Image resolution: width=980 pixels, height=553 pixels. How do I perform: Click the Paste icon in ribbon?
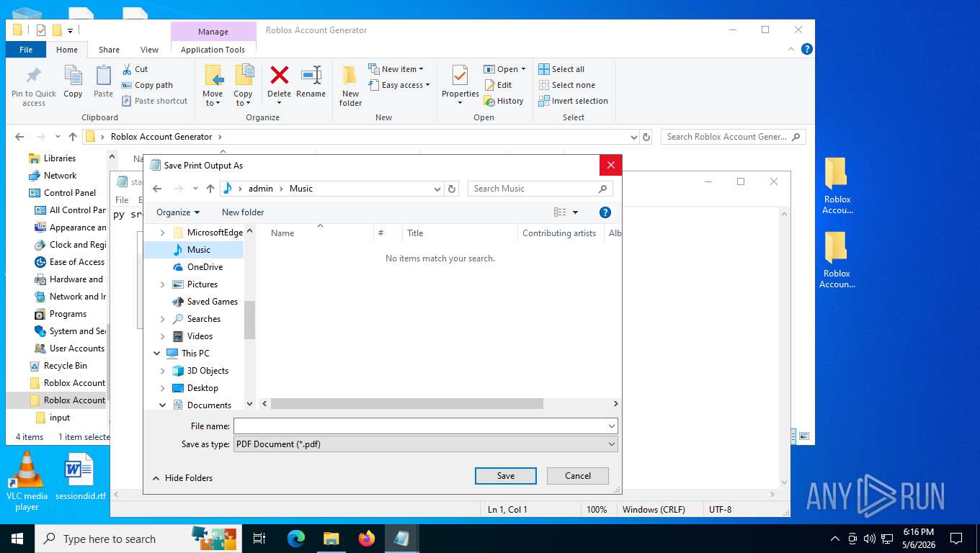coord(104,76)
